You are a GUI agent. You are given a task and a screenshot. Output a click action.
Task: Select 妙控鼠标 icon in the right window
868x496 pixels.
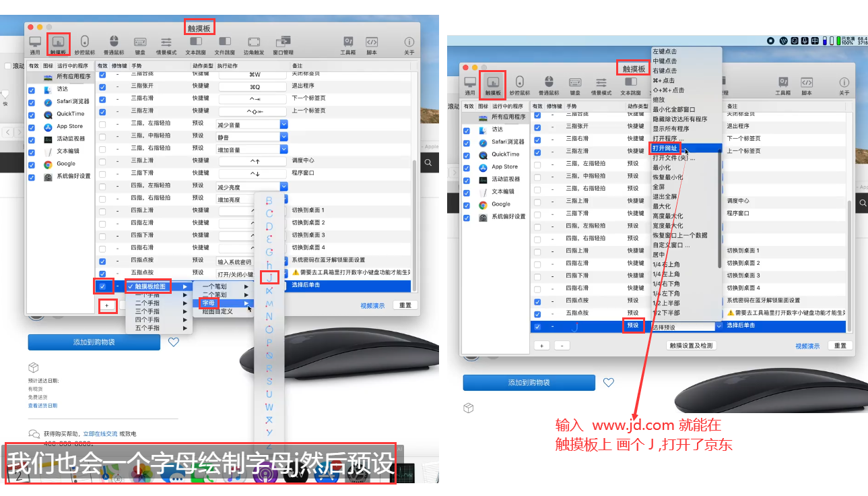520,86
